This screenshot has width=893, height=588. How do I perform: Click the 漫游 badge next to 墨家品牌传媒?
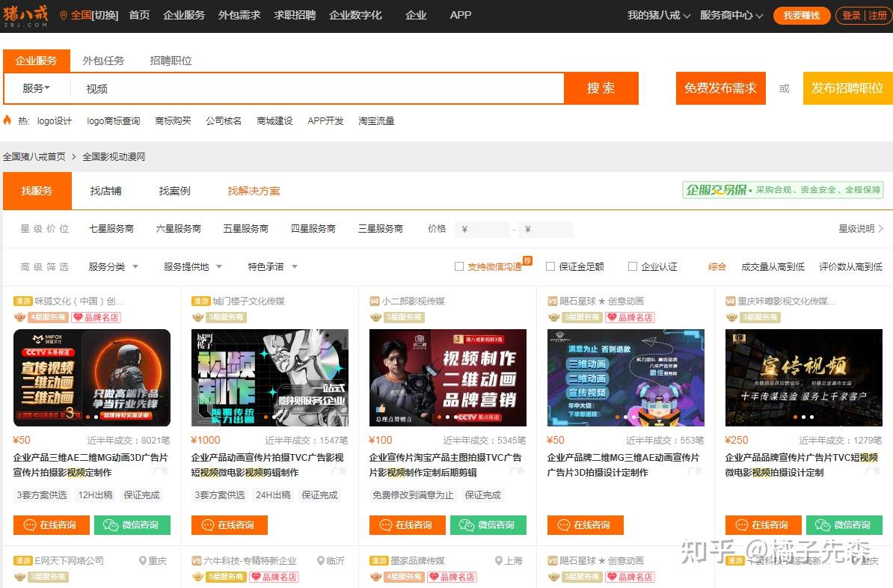tap(378, 560)
